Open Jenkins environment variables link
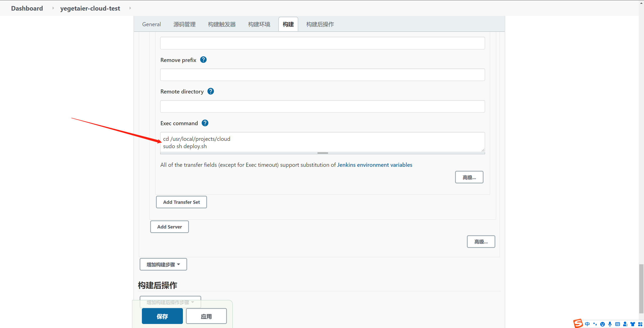 375,165
